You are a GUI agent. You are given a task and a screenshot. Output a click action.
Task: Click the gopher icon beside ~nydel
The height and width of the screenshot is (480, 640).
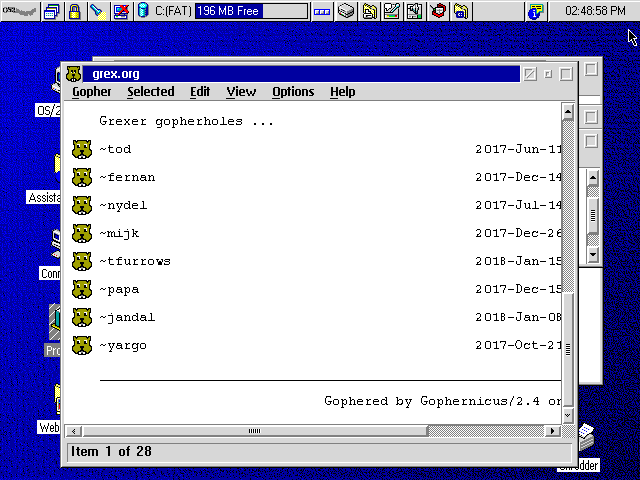pos(82,206)
